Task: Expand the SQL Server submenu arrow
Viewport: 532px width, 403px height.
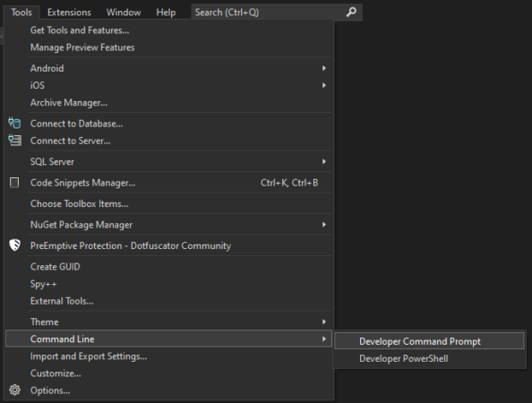Action: [324, 161]
